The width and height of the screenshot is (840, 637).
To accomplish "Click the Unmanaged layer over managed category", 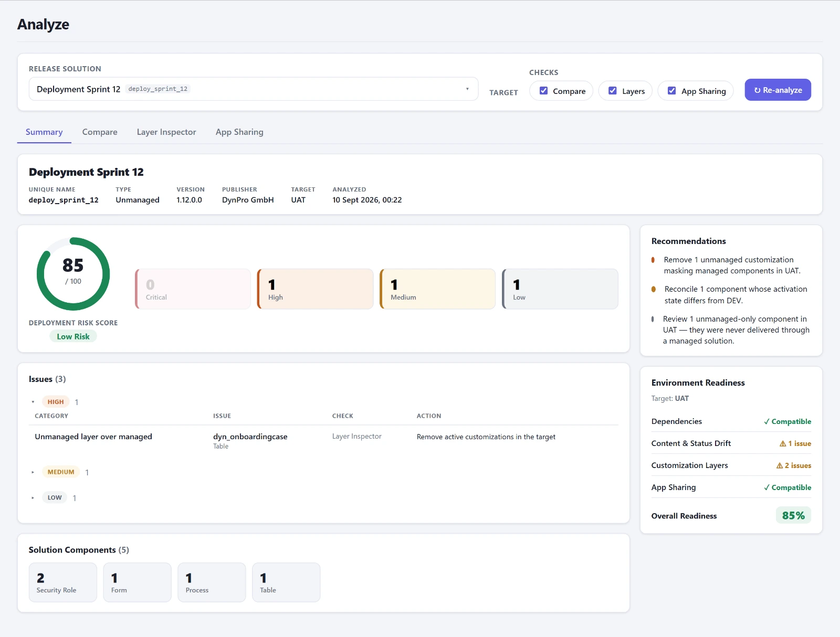I will click(x=93, y=437).
